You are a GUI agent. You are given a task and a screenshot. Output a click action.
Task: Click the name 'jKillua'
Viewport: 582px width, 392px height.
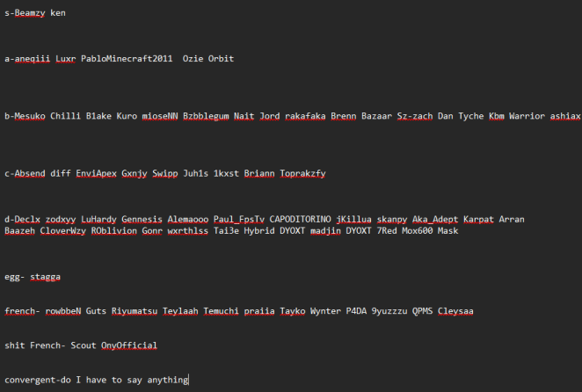coord(353,220)
